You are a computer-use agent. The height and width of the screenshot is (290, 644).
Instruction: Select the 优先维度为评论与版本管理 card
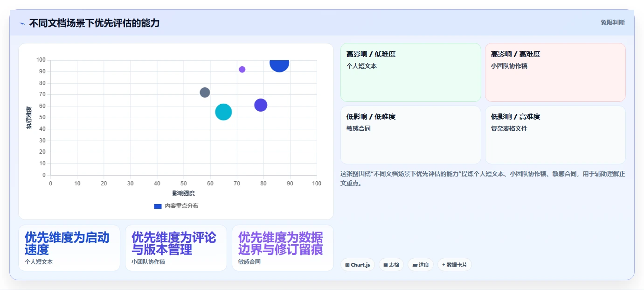[x=176, y=248]
